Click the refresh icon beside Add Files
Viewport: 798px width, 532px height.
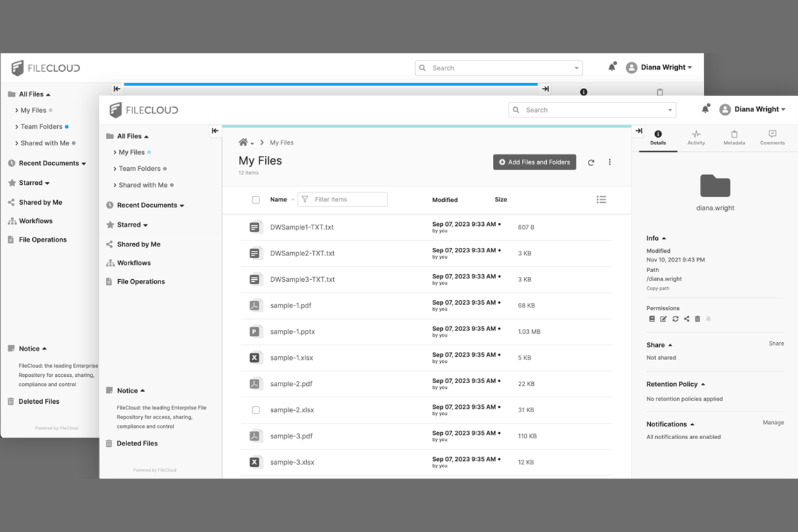(x=591, y=162)
